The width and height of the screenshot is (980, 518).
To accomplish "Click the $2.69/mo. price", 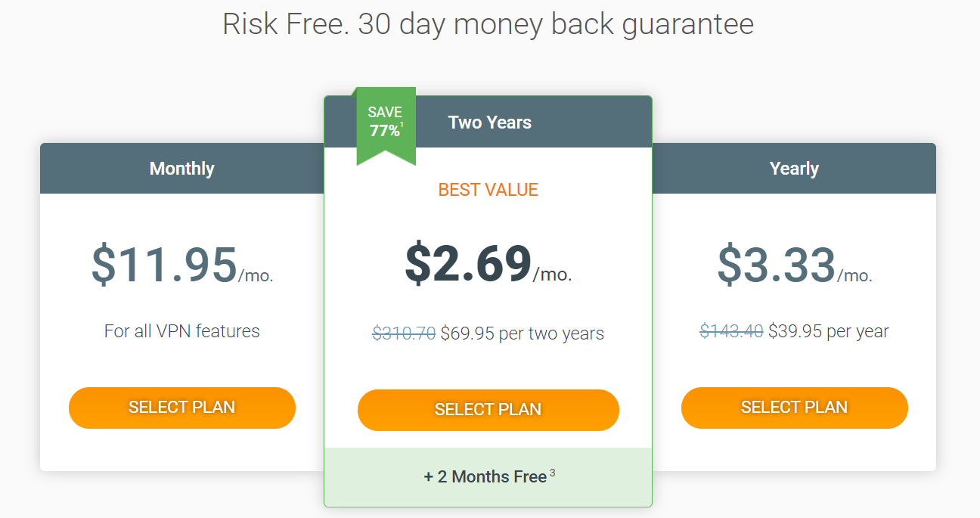I will (x=488, y=265).
